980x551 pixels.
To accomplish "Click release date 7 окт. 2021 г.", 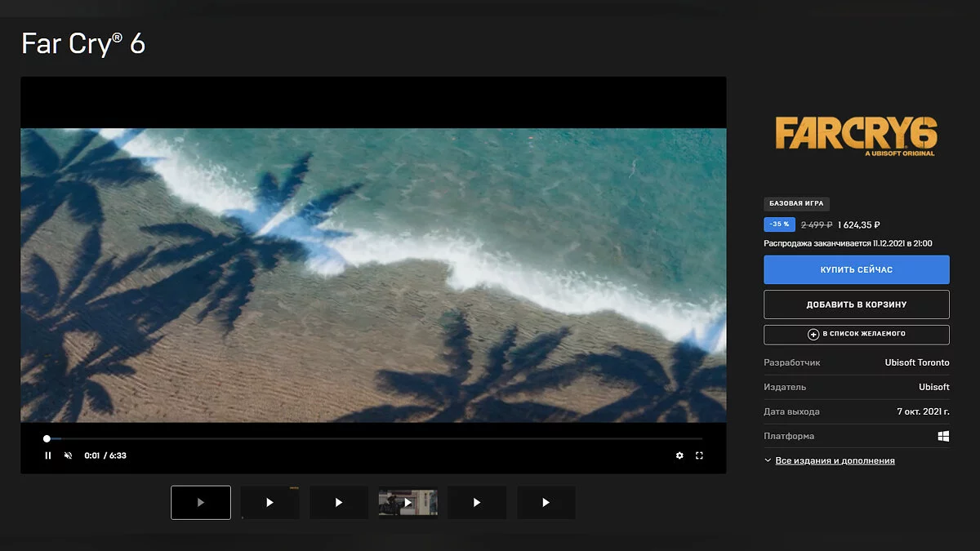I will tap(923, 411).
